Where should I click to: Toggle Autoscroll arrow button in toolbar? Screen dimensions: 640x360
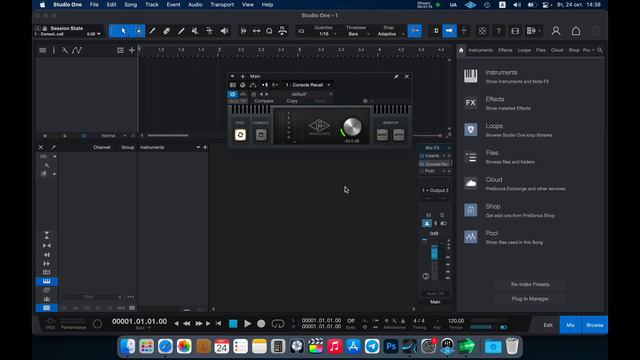pos(449,31)
